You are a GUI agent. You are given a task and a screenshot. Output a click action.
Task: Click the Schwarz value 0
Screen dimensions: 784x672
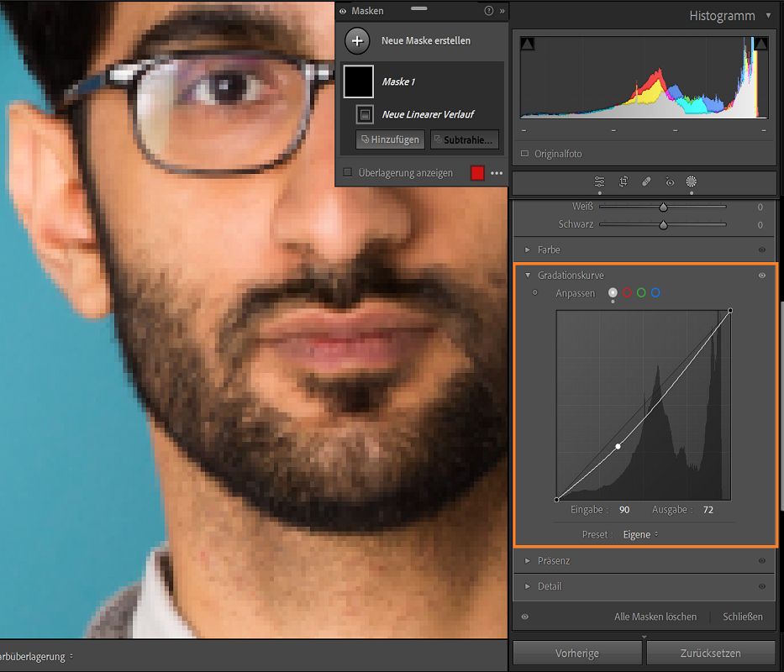tap(760, 225)
